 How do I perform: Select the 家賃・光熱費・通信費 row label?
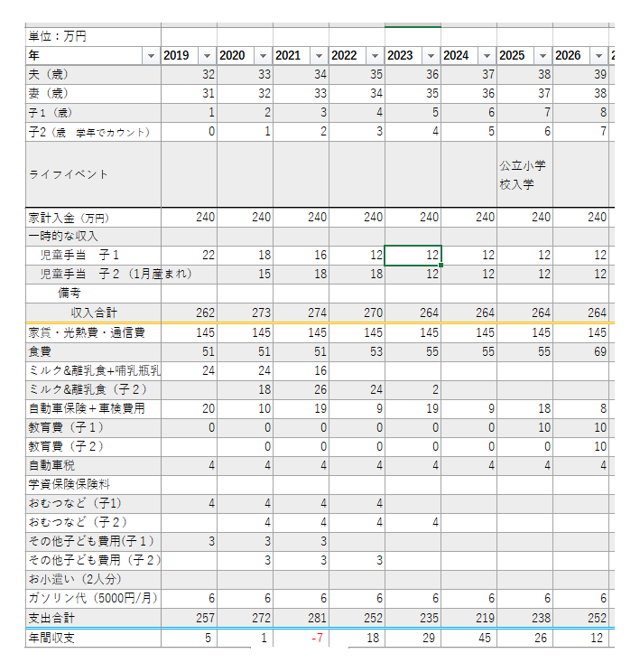(x=93, y=333)
